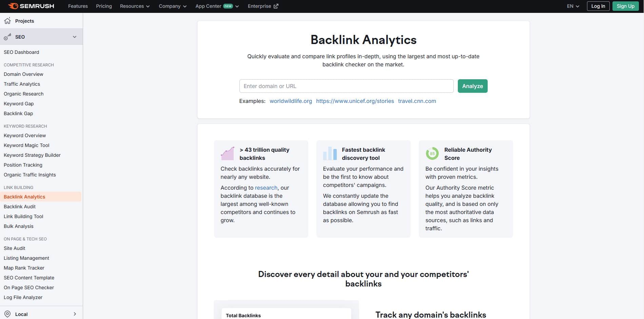Expand the Local sidebar section arrow
This screenshot has width=644, height=319.
(x=75, y=314)
